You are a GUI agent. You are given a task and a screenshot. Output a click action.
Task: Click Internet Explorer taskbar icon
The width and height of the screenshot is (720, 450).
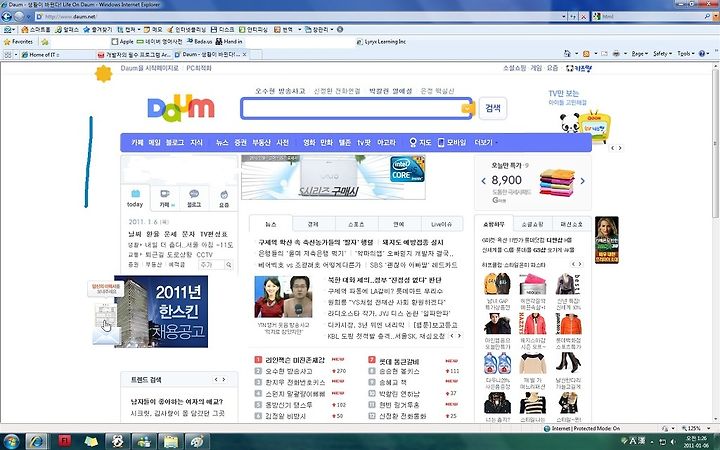pyautogui.click(x=37, y=442)
